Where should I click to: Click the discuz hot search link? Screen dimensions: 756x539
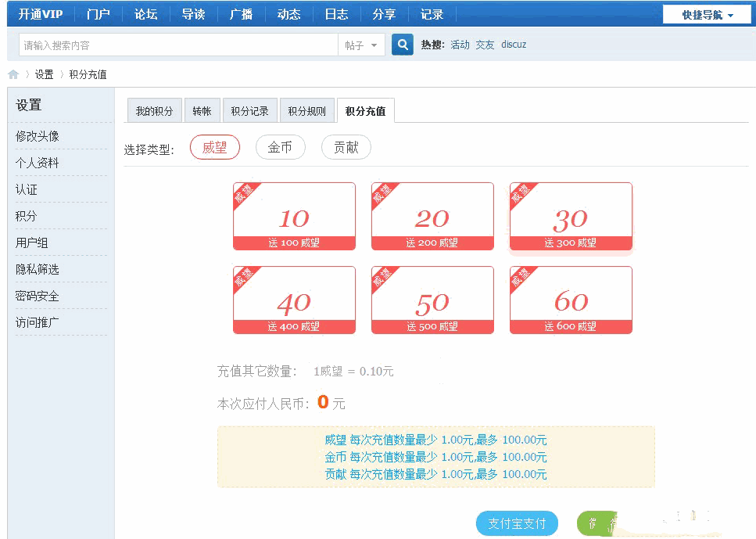coord(514,45)
